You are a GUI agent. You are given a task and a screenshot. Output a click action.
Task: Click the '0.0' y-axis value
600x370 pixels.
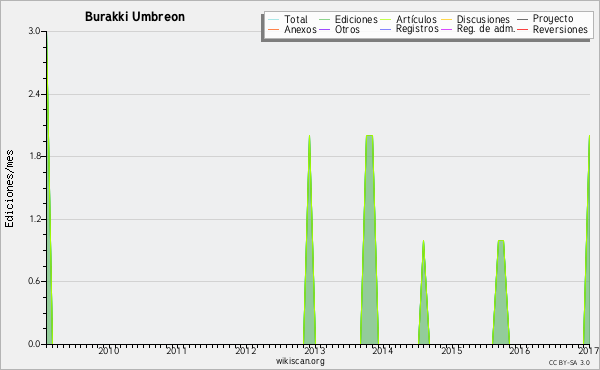pyautogui.click(x=34, y=344)
